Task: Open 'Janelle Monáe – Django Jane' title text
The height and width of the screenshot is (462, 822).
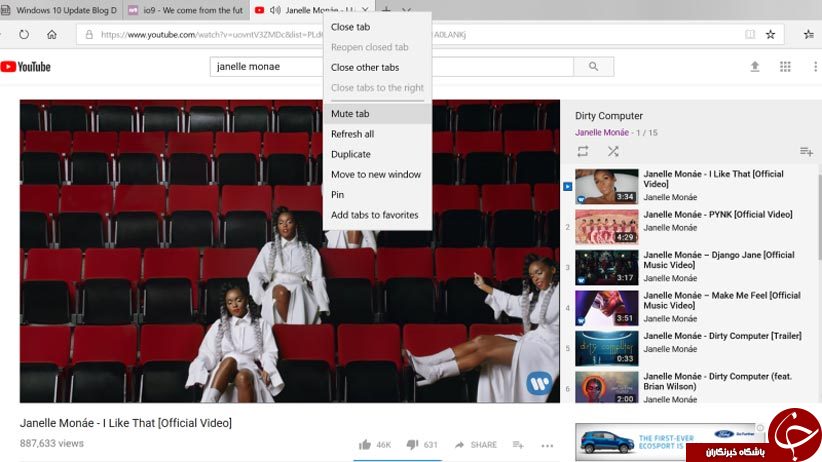Action: point(719,260)
